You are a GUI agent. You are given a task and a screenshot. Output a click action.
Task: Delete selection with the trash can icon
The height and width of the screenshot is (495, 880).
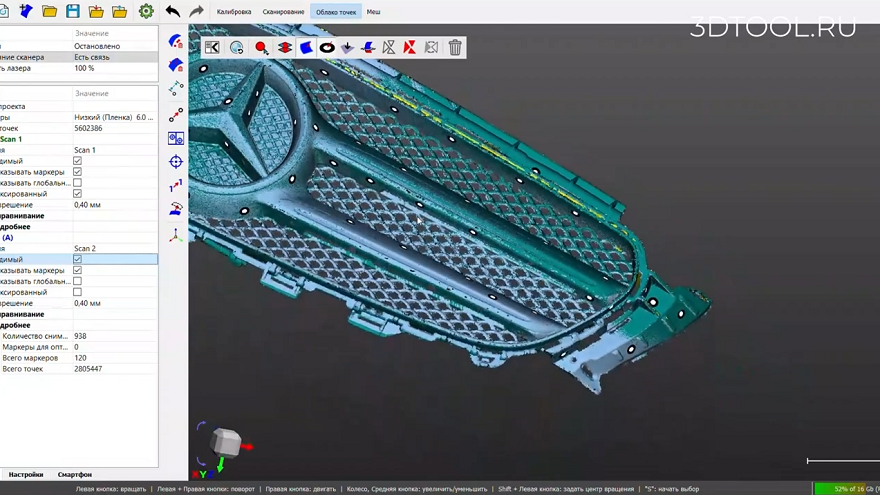(455, 48)
